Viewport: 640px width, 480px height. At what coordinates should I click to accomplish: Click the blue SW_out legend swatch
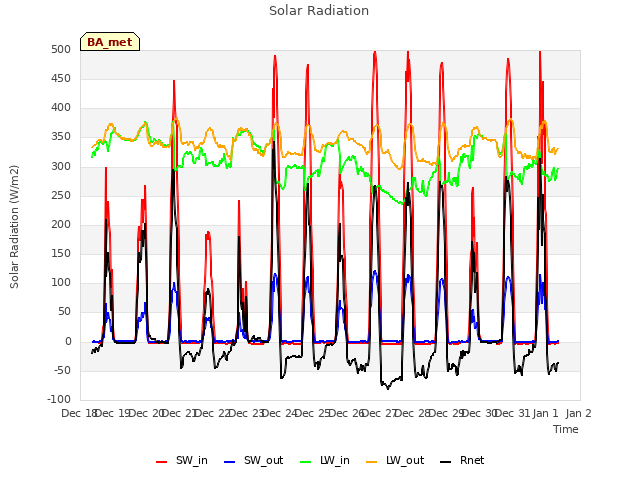coord(229,462)
